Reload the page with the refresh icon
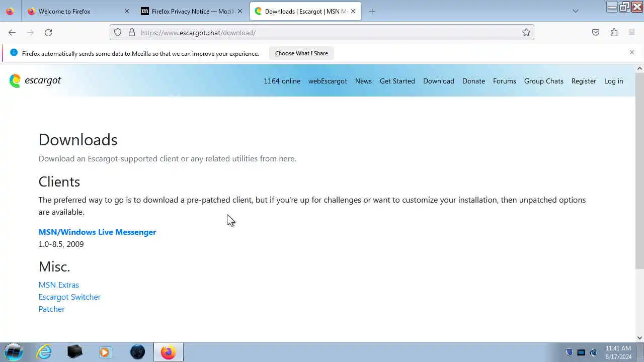Screen dimensions: 644x362 tap(48, 32)
